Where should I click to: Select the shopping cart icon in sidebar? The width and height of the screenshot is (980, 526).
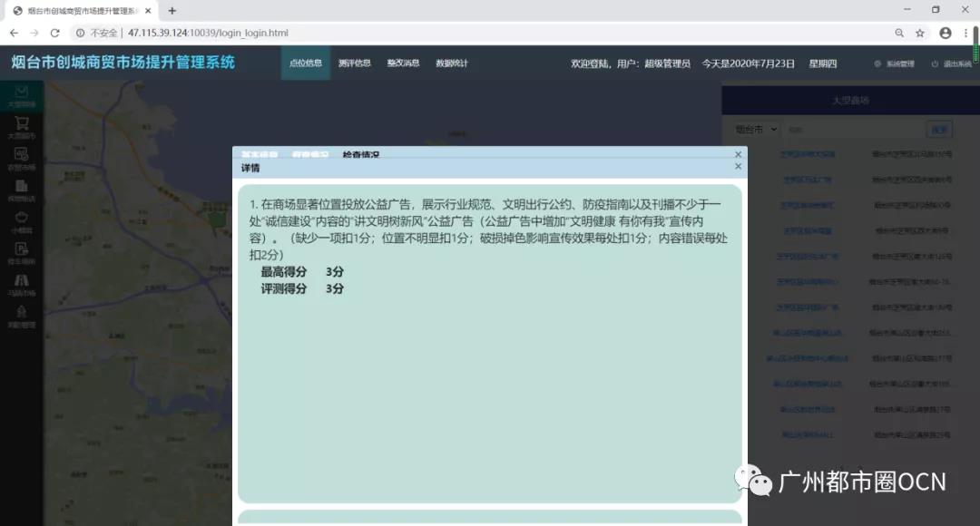(22, 124)
